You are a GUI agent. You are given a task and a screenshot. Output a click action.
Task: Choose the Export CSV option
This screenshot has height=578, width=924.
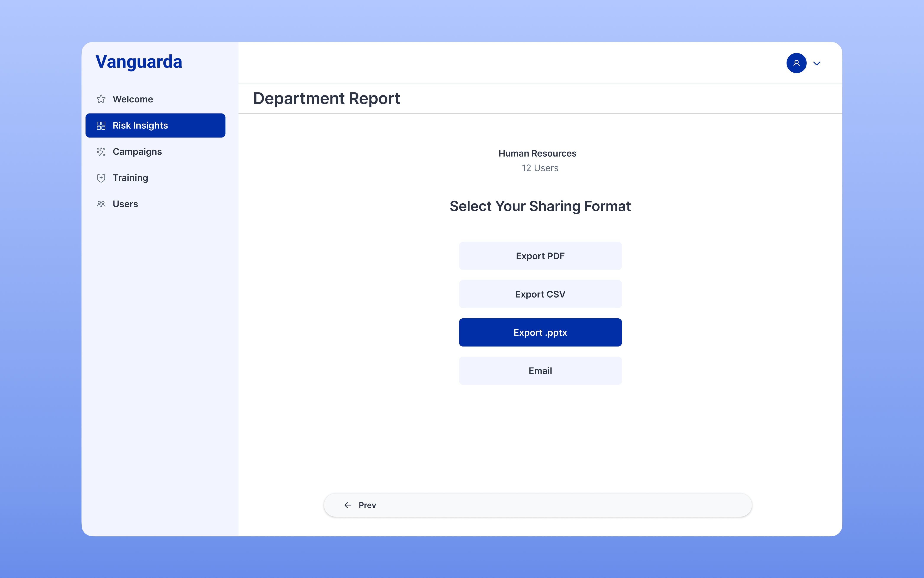(x=540, y=294)
